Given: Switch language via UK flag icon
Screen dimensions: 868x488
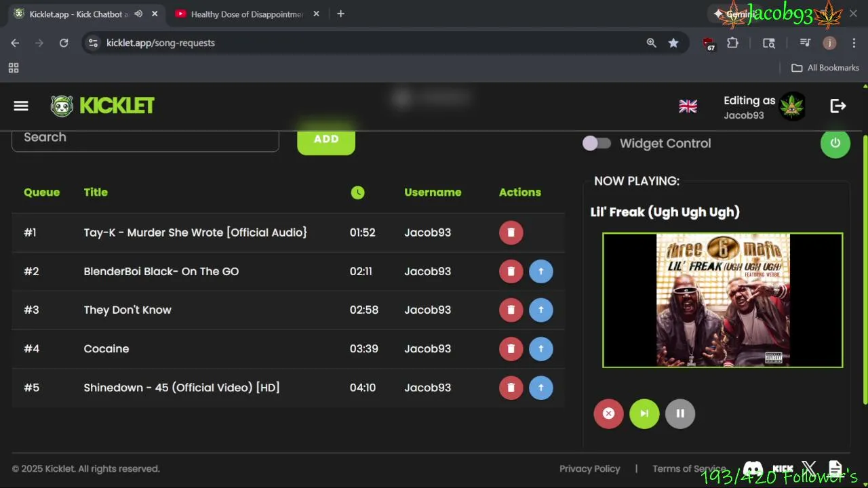Looking at the screenshot, I should pyautogui.click(x=688, y=106).
